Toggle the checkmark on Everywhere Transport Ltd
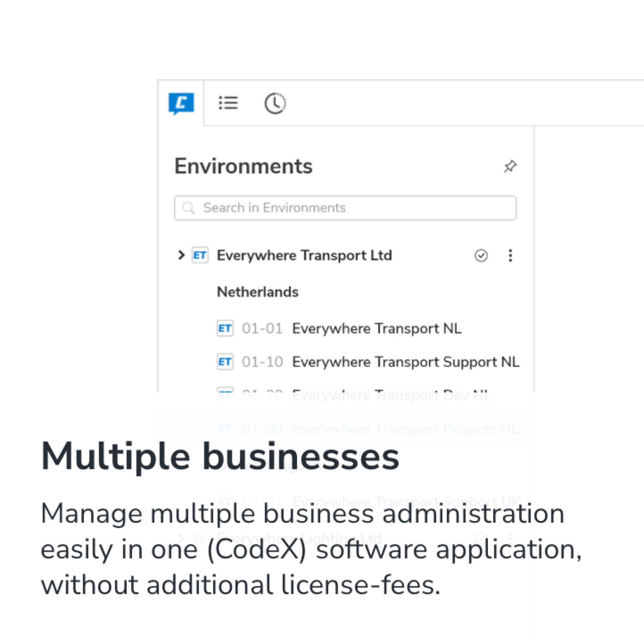The height and width of the screenshot is (644, 644). (481, 256)
